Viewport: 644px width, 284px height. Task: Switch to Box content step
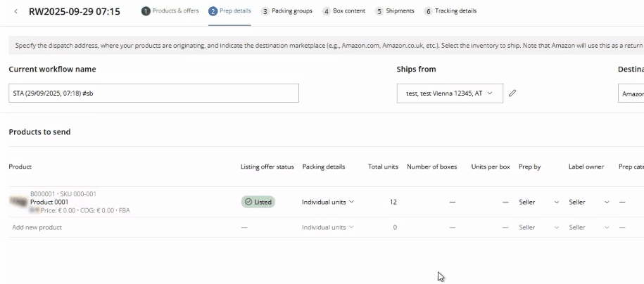343,11
